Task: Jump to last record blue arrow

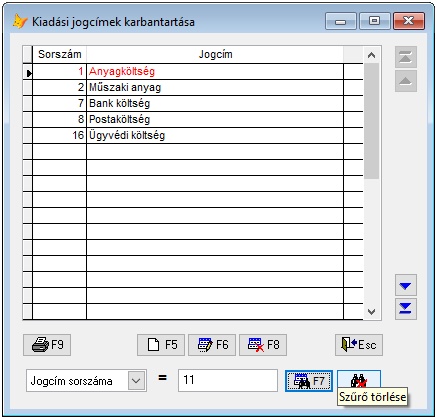Action: 406,309
